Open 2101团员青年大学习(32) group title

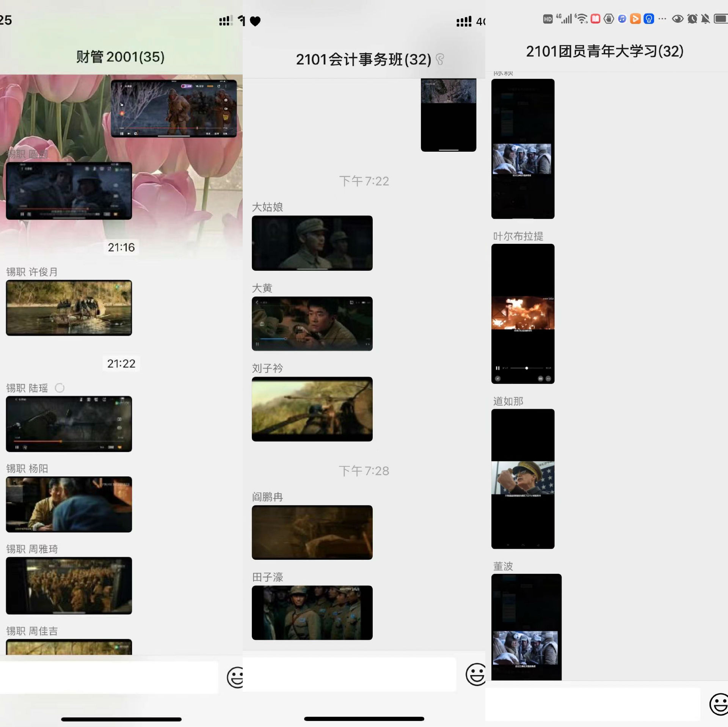coord(605,51)
